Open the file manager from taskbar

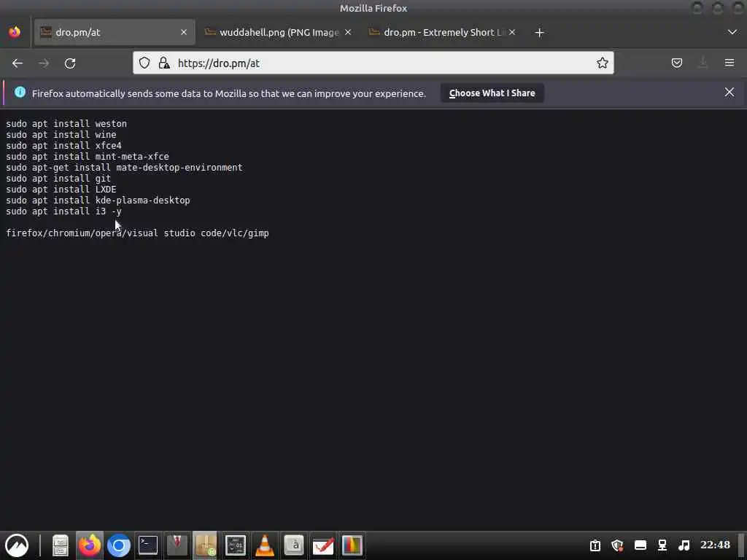click(x=61, y=545)
